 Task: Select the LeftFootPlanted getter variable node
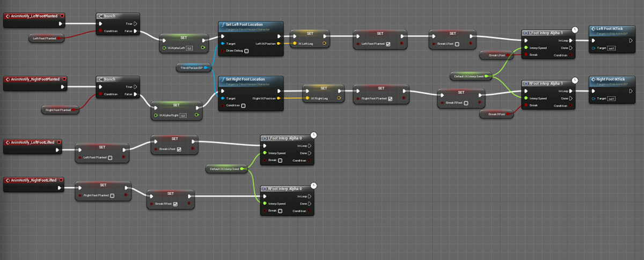pyautogui.click(x=47, y=38)
